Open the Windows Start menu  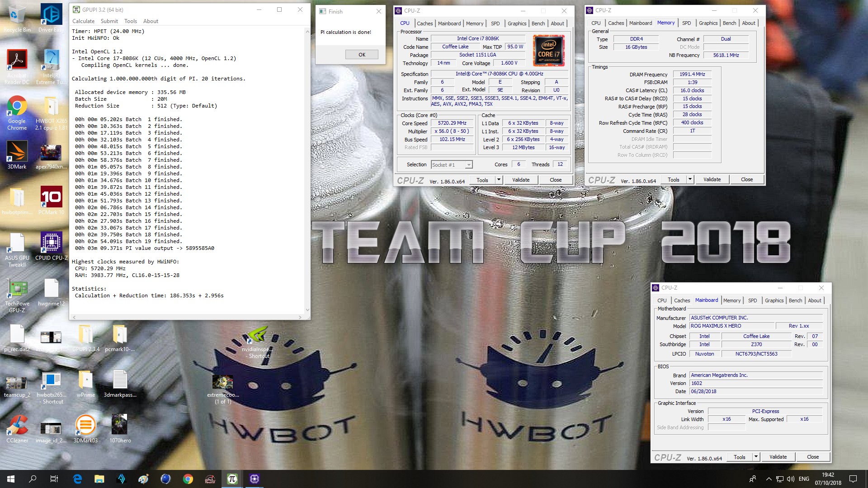[11, 479]
